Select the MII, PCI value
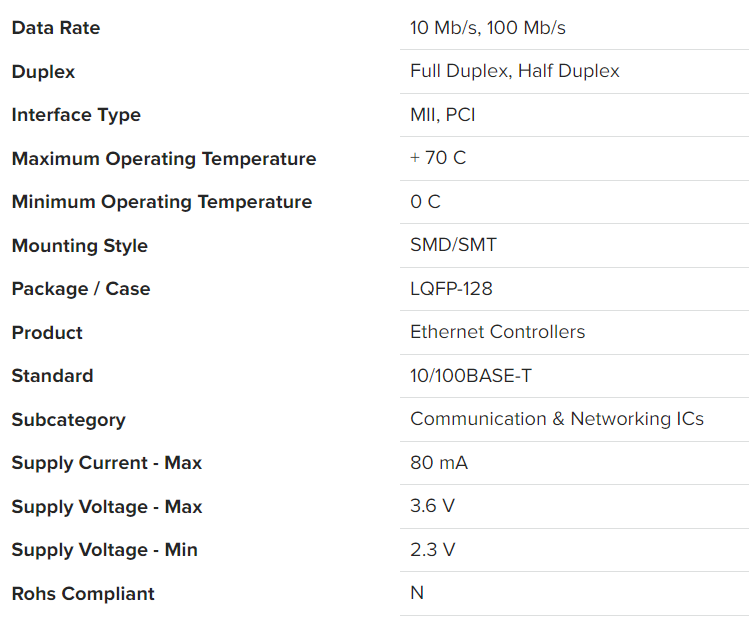 tap(442, 115)
